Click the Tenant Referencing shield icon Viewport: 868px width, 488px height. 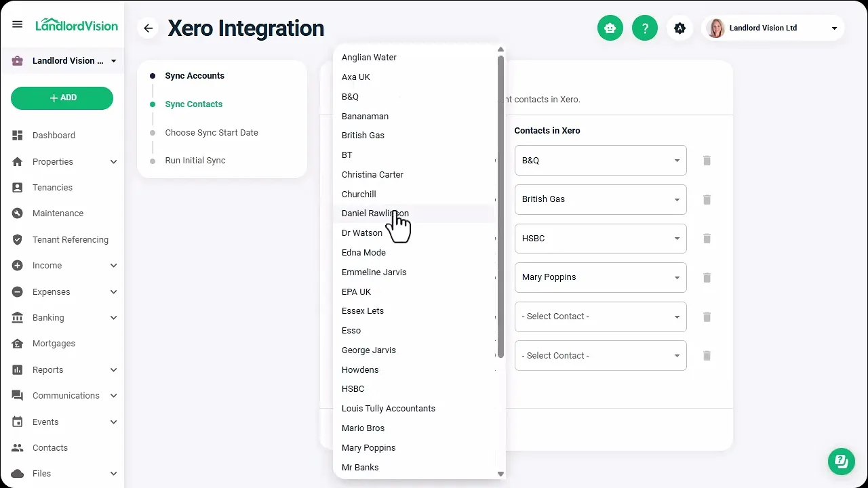pos(18,239)
